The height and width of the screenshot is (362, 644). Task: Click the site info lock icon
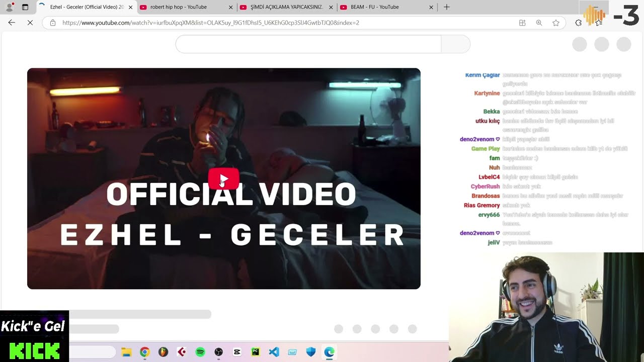pyautogui.click(x=53, y=23)
